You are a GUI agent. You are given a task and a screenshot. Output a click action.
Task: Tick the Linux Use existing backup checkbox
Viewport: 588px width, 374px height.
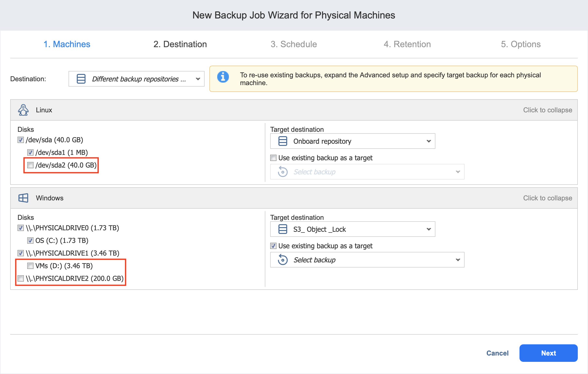(273, 158)
